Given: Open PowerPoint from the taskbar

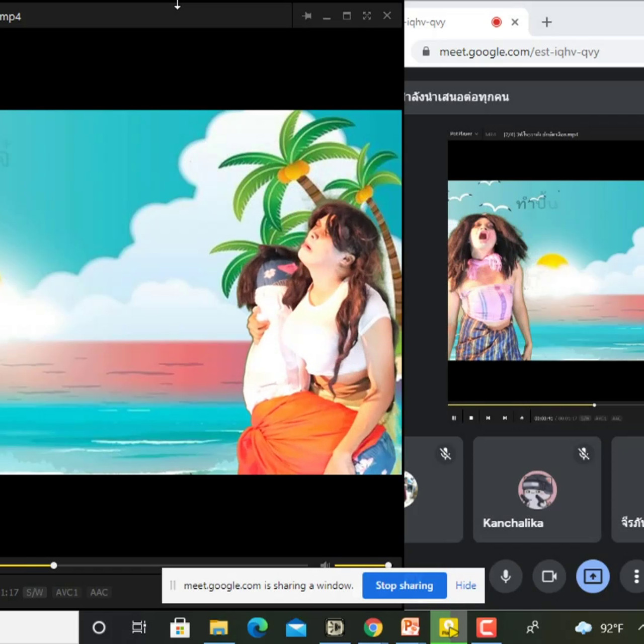Looking at the screenshot, I should [411, 627].
